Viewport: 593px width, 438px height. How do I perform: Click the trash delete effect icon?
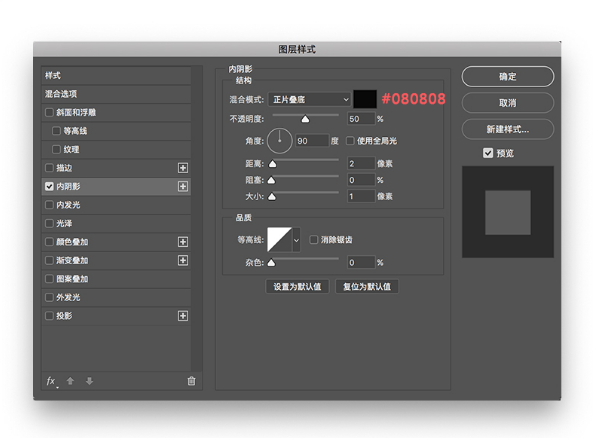pos(191,381)
